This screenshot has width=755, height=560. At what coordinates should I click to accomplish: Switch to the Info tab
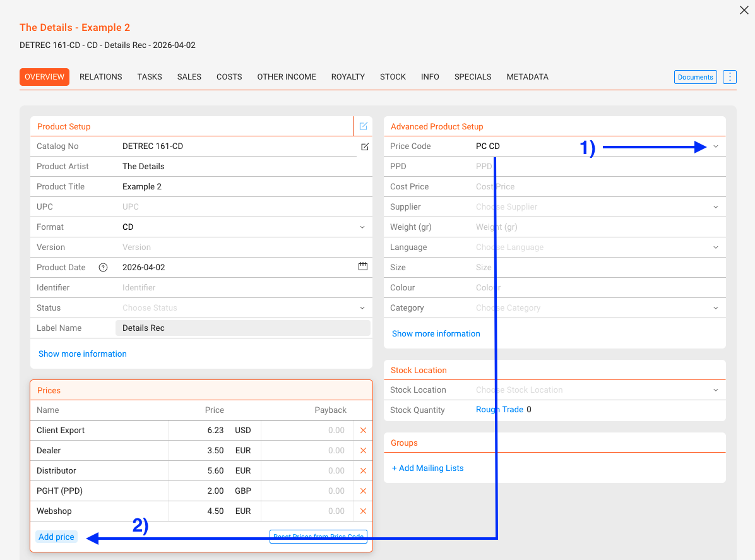point(430,77)
